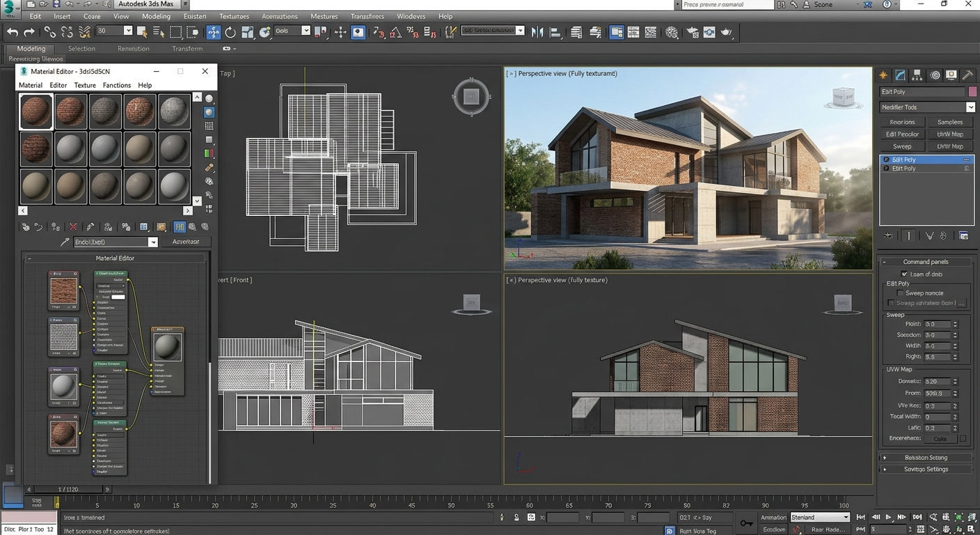
Task: Select the mirror tool icon in main toolbar
Action: coord(537,31)
